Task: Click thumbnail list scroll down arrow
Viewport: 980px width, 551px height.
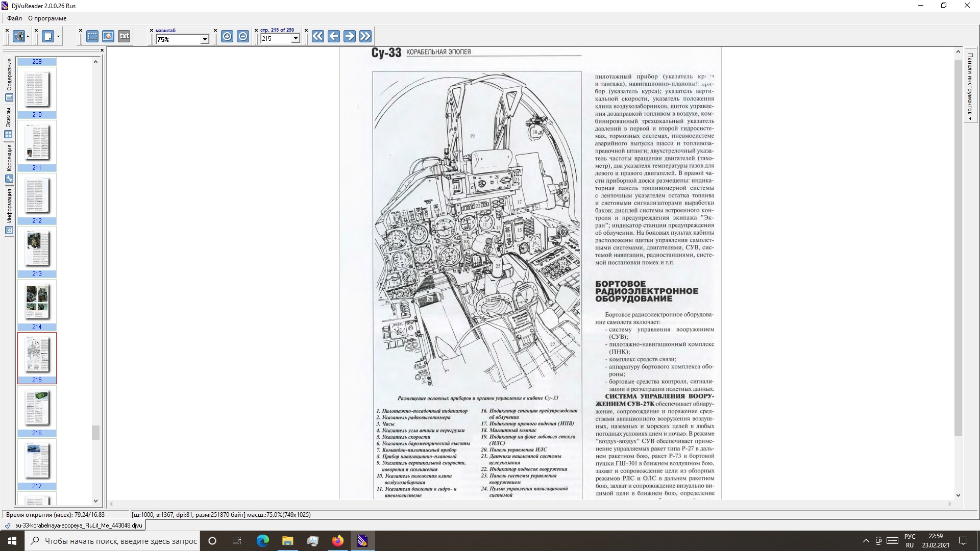Action: point(95,501)
